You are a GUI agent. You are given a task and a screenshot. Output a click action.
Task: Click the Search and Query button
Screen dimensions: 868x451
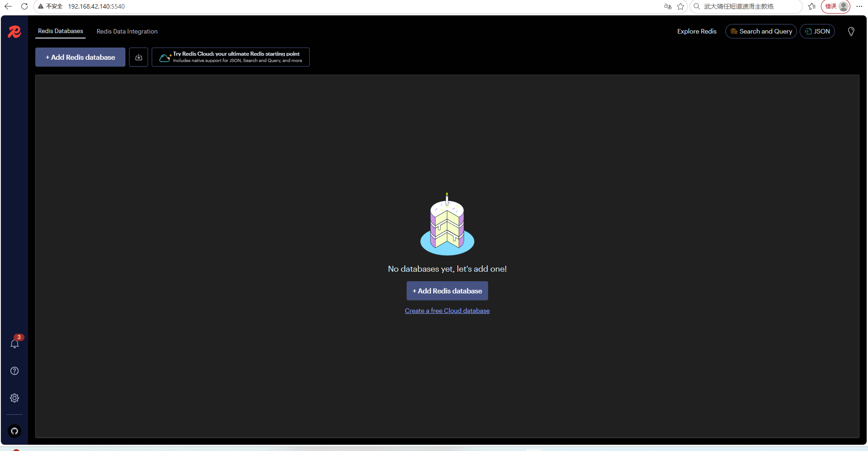(x=761, y=31)
